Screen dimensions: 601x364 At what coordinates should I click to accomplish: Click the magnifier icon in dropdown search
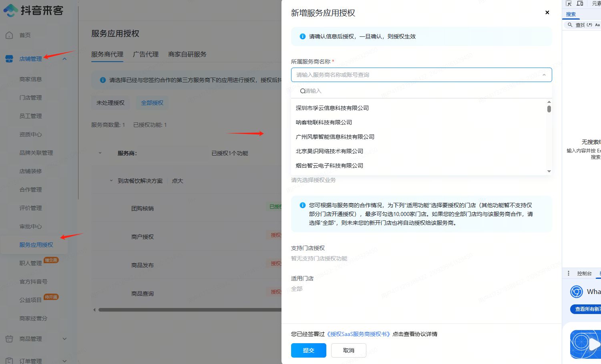(303, 91)
